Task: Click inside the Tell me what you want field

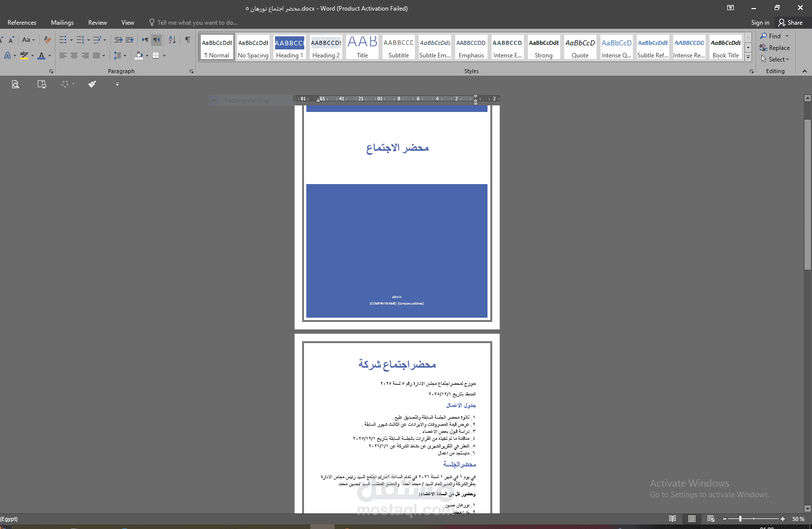Action: 197,22
